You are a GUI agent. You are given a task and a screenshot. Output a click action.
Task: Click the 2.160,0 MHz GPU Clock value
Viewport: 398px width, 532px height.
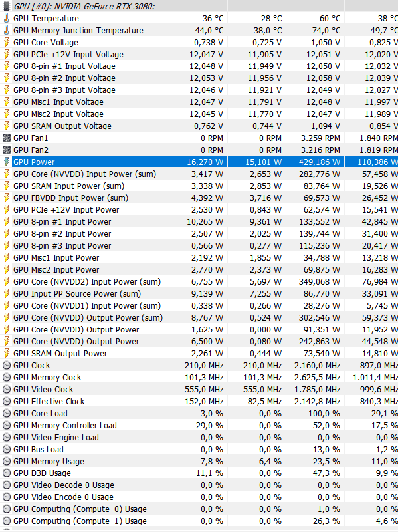click(x=317, y=365)
